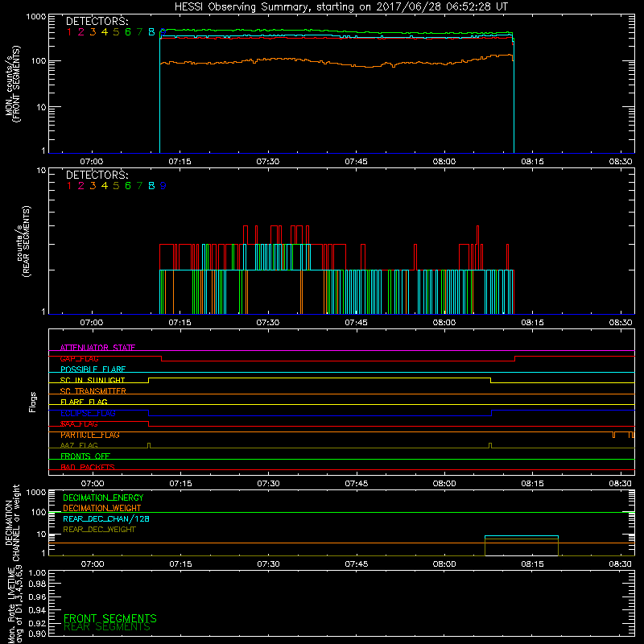The image size is (644, 644).
Task: Click the REAR_DEC_WEIGHT legend entry
Action: coord(99,530)
